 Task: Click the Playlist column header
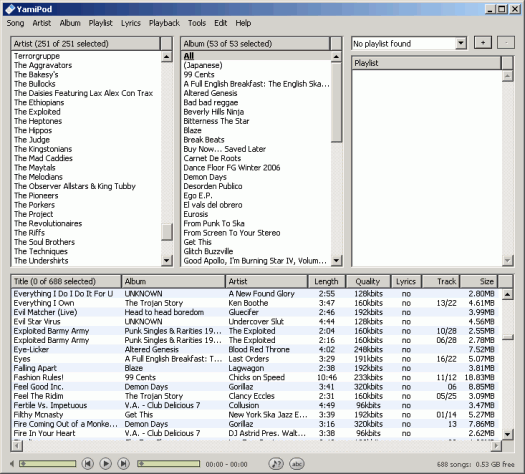(427, 63)
